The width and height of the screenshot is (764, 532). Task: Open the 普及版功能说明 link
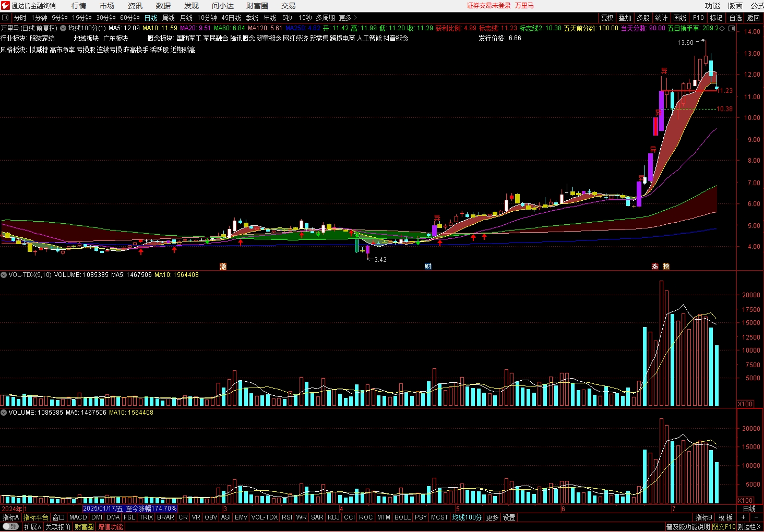pos(688,527)
